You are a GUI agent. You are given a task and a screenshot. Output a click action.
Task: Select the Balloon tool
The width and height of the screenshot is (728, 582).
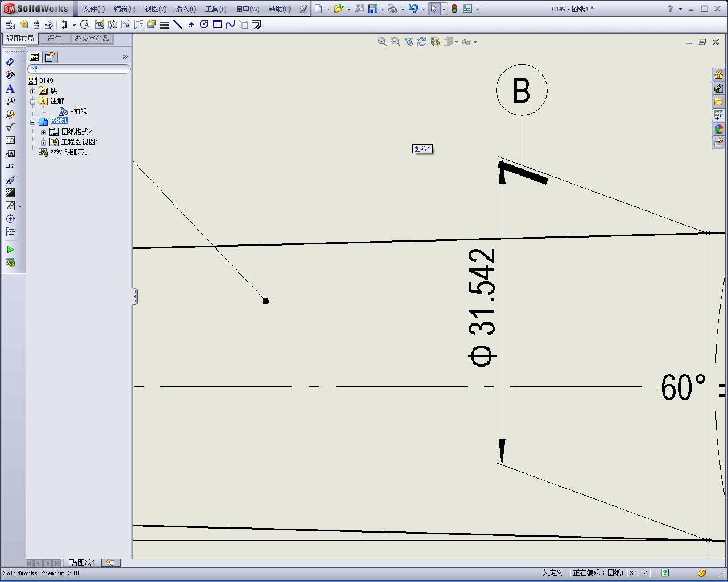10,101
